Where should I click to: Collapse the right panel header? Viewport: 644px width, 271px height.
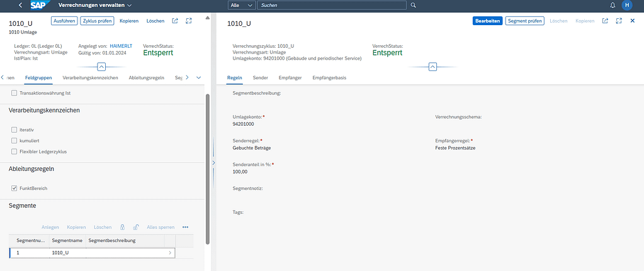[x=432, y=67]
